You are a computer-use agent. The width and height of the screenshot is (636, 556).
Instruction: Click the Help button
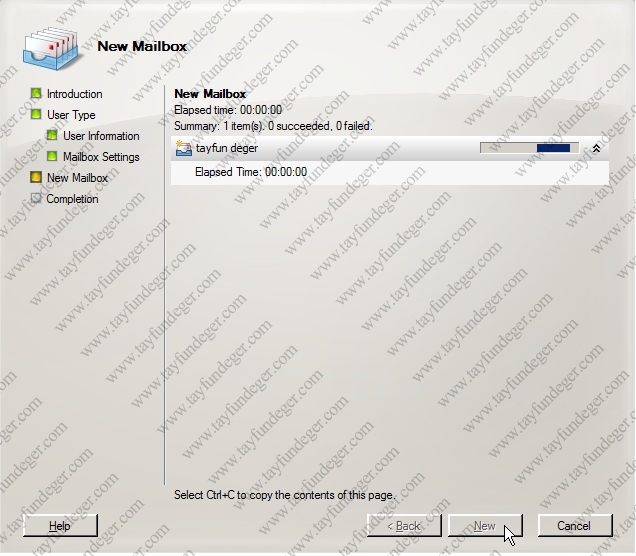pos(60,526)
